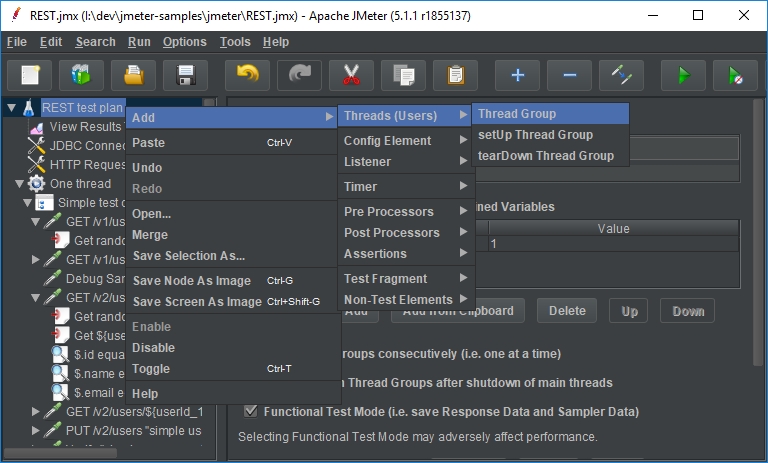Choose tearDown Thread Group

pos(550,156)
